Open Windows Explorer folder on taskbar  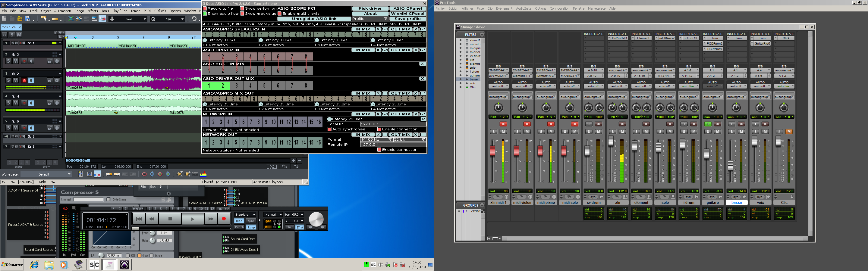[x=49, y=265]
